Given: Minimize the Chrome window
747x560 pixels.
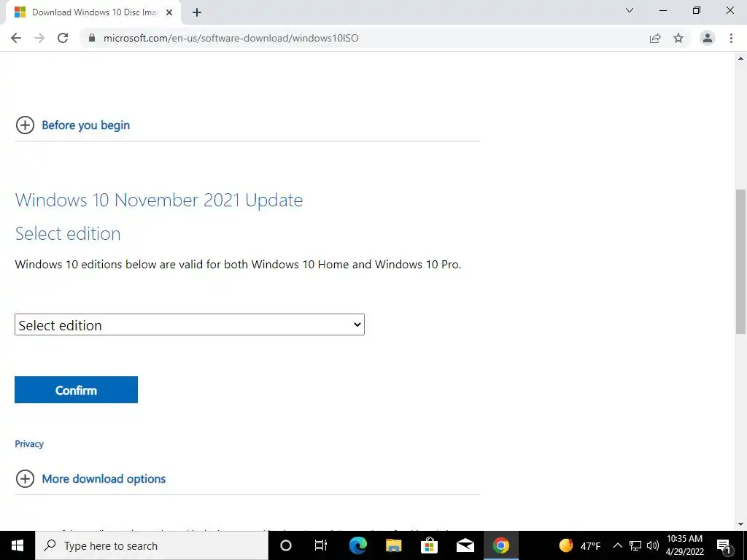Looking at the screenshot, I should click(662, 10).
